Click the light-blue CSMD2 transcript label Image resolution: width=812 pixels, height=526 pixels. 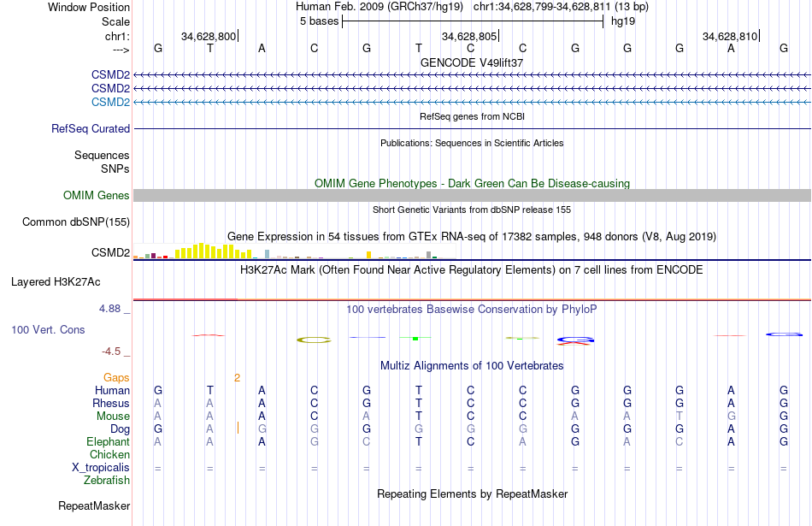point(110,102)
